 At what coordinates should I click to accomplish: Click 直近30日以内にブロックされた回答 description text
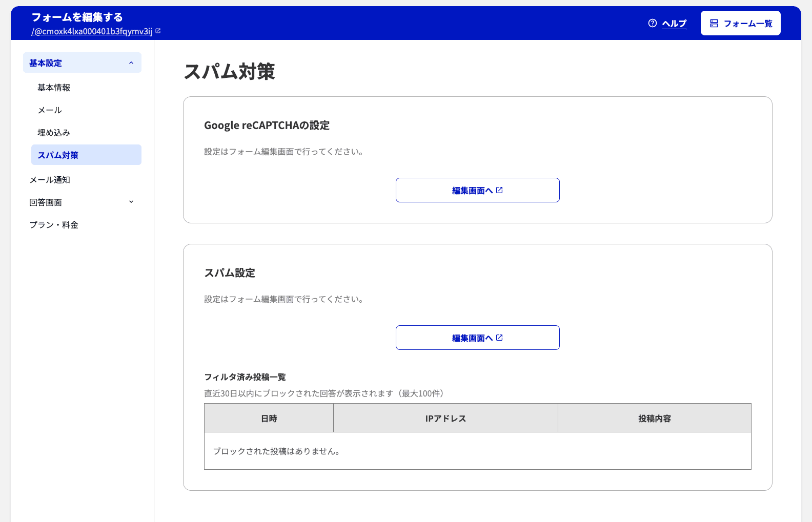point(326,393)
